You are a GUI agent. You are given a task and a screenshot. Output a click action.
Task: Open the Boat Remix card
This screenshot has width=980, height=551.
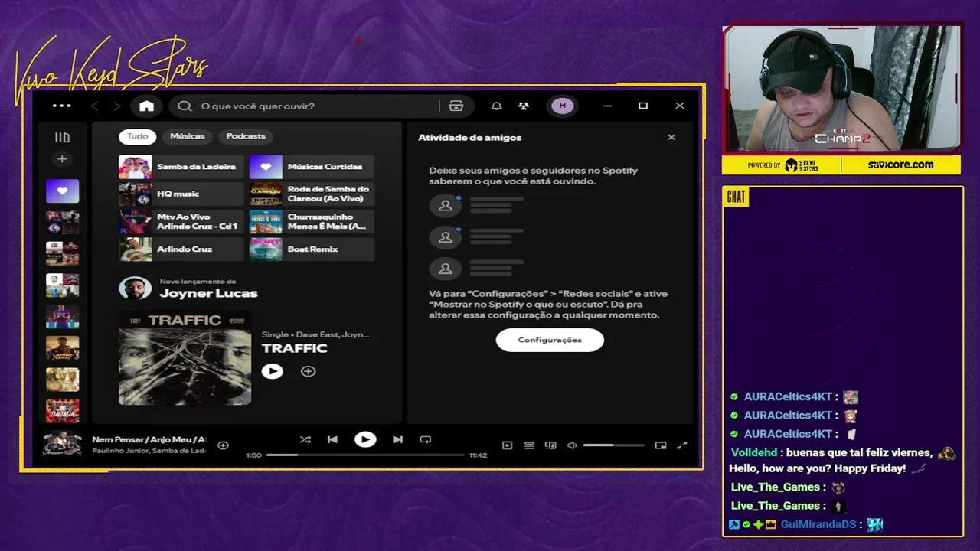(312, 249)
